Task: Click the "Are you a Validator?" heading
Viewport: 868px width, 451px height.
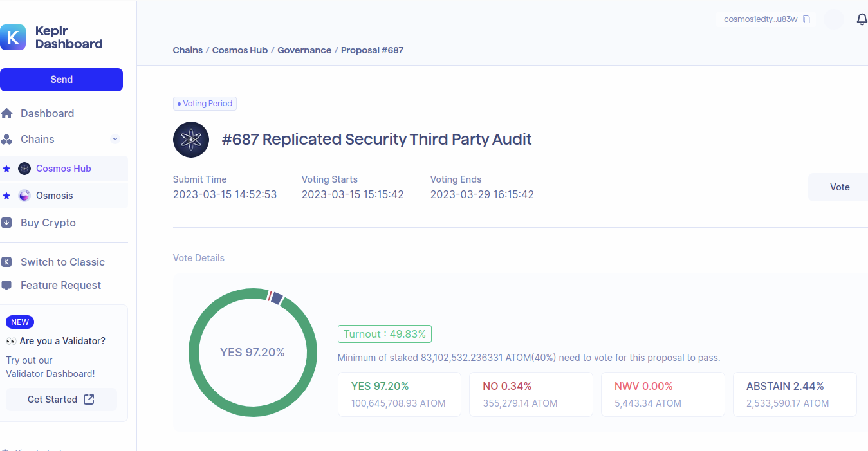Action: tap(62, 341)
